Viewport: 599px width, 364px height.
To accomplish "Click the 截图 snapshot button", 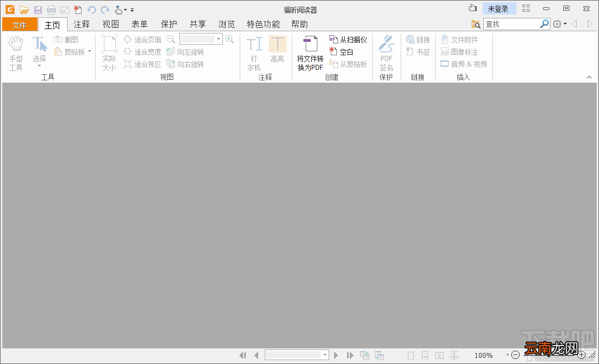I will point(66,39).
